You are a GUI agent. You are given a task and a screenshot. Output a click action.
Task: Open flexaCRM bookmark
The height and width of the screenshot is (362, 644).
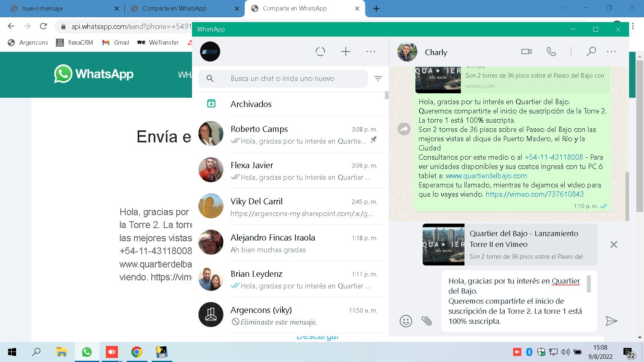pos(74,42)
